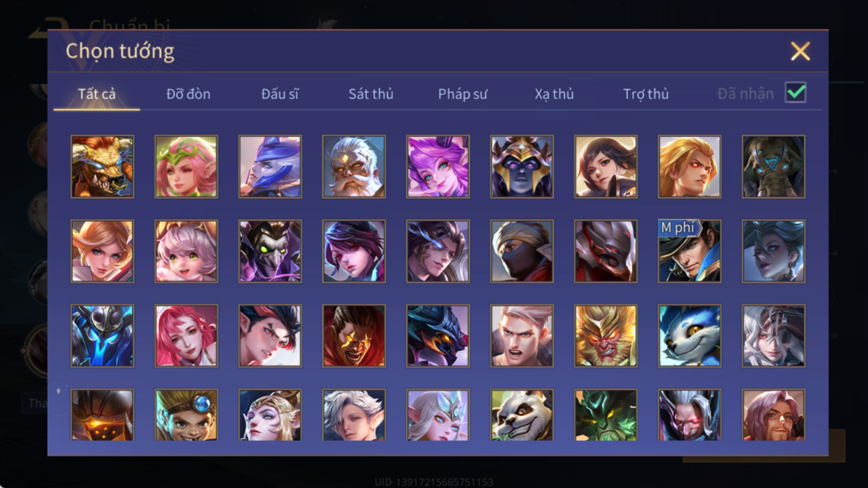Screen dimensions: 868x488
Task: Show the 'Sát thủ' heroes tab
Action: (x=370, y=94)
